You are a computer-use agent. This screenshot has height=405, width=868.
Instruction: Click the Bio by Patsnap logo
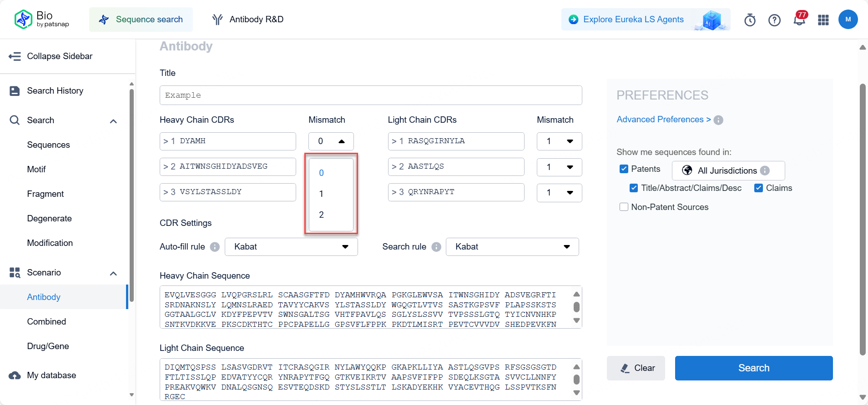41,19
